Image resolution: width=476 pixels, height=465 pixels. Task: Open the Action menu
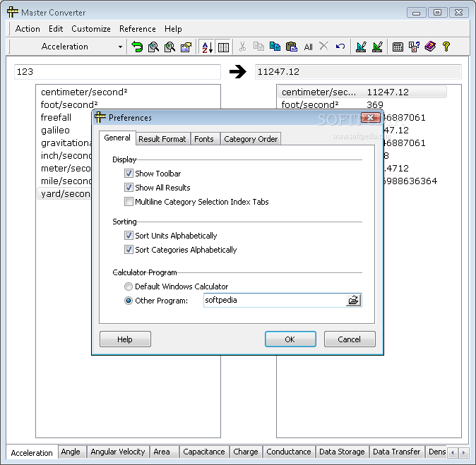(x=28, y=29)
